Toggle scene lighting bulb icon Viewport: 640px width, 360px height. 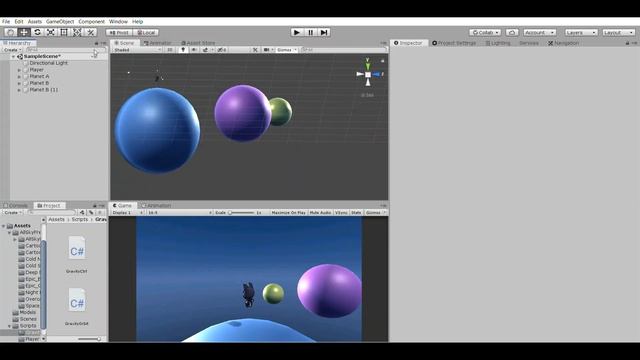[183, 50]
